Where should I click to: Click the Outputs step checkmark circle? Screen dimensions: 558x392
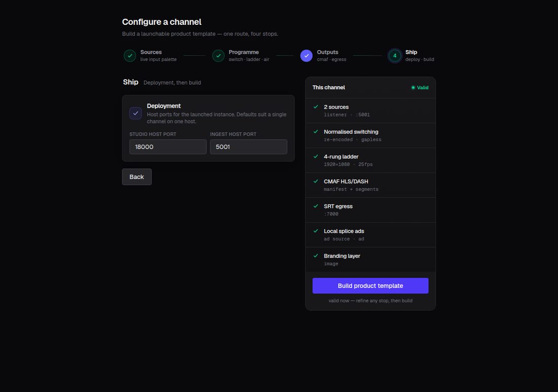(306, 56)
